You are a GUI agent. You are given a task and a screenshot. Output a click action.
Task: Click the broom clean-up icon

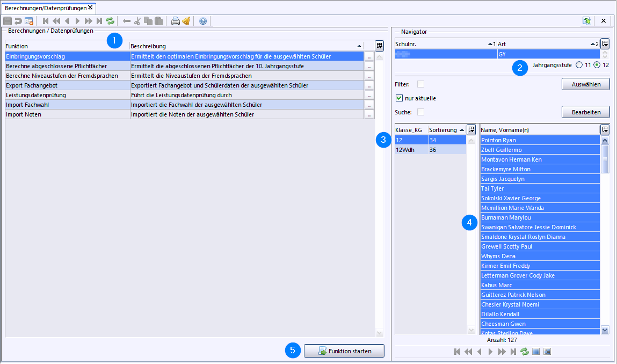tap(186, 21)
